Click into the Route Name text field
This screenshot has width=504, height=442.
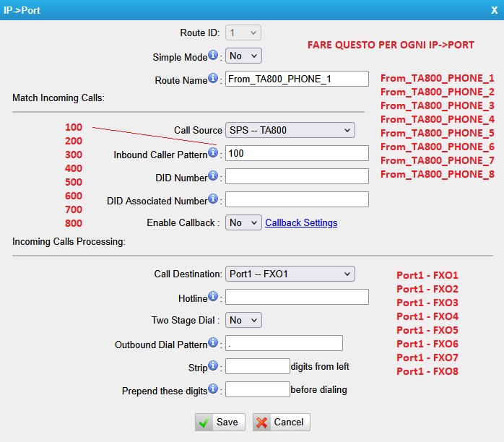pos(297,79)
